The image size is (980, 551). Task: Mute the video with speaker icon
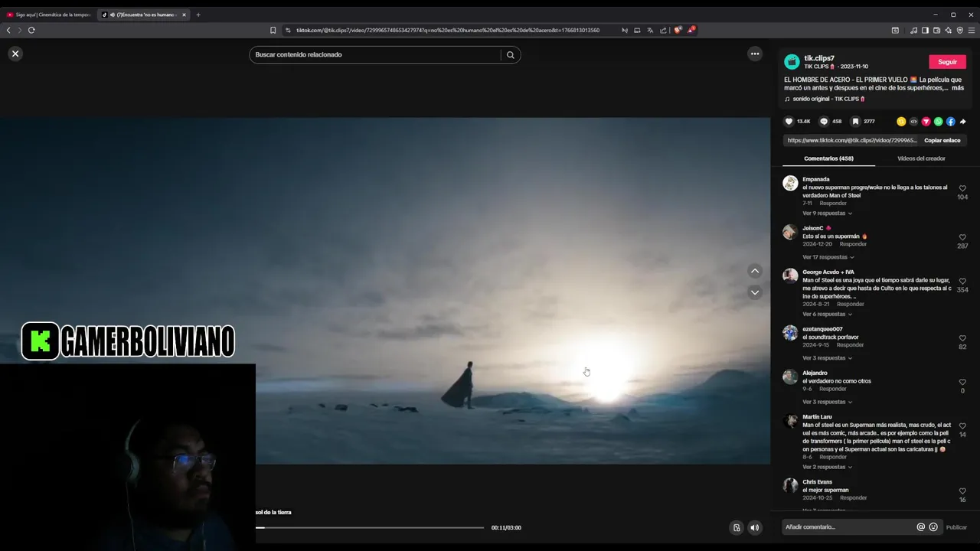pyautogui.click(x=755, y=527)
